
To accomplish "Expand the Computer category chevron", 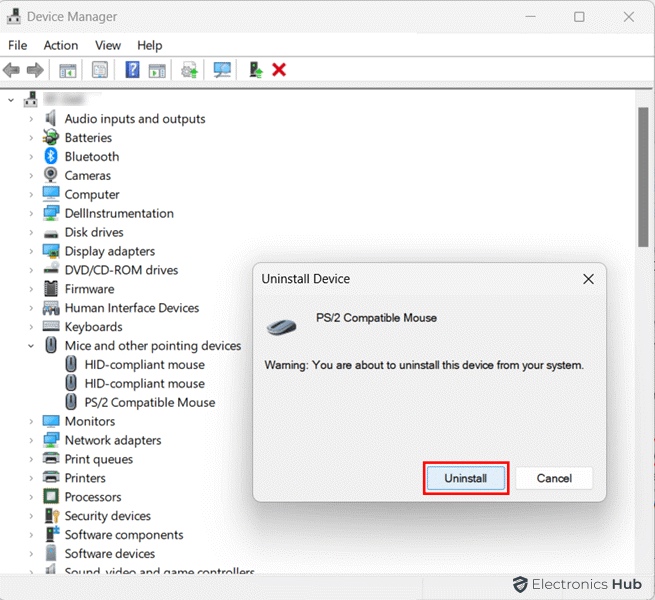I will 31,195.
